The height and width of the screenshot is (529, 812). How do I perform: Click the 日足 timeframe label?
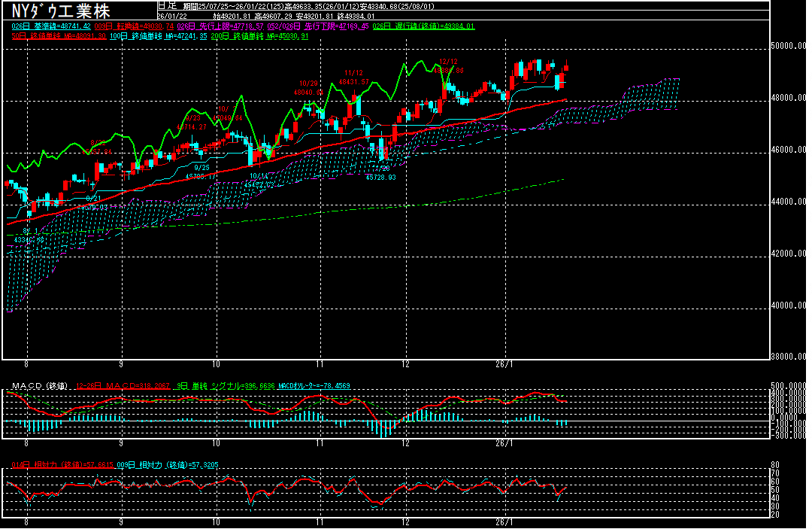coord(164,5)
